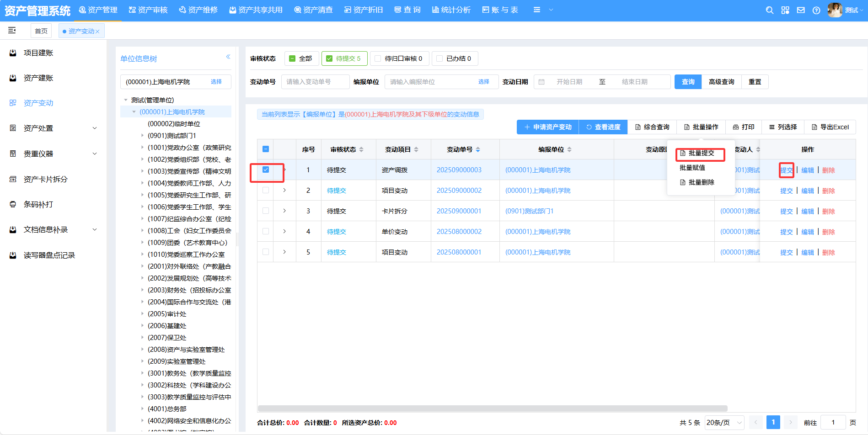
Task: Open the mail envelope icon in header
Action: [801, 10]
